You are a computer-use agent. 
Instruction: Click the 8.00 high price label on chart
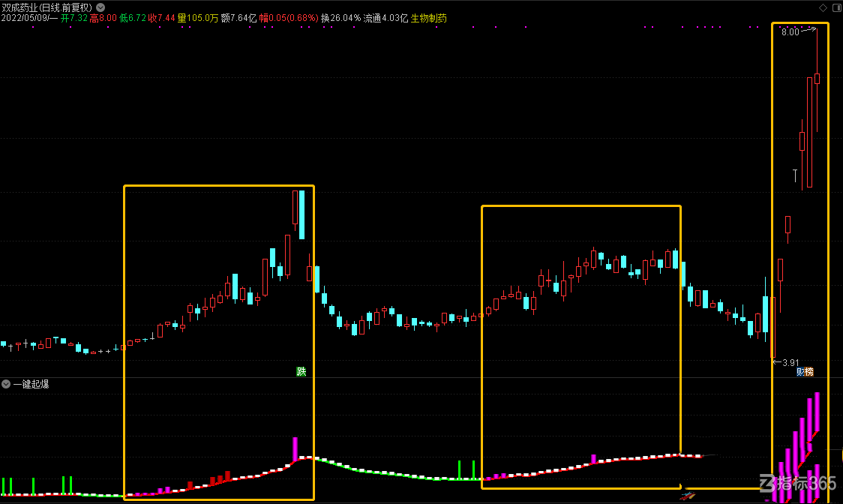(x=790, y=32)
